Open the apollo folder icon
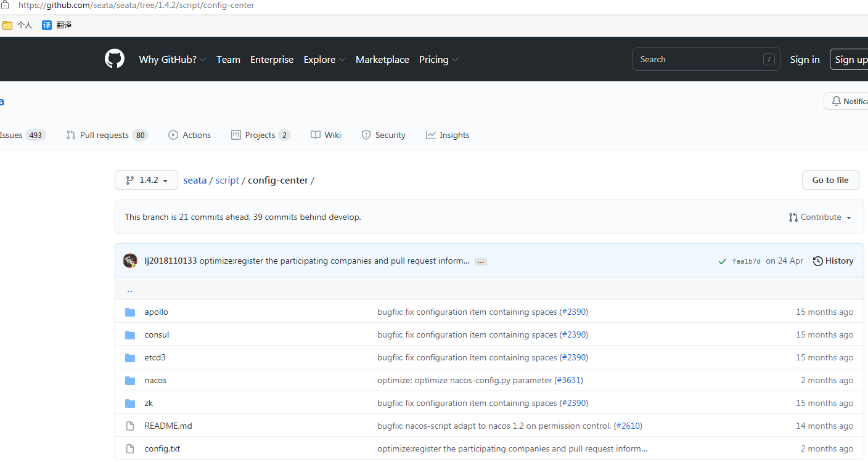Screen dimensions: 868x462 130,312
